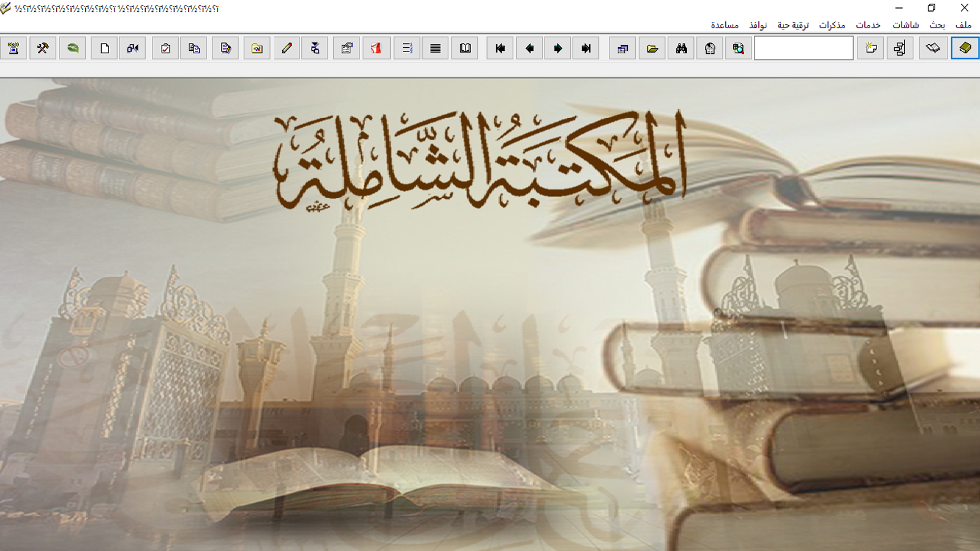Click the yellow folder with chart icon
Screen dimensions: 980x551
tap(257, 48)
